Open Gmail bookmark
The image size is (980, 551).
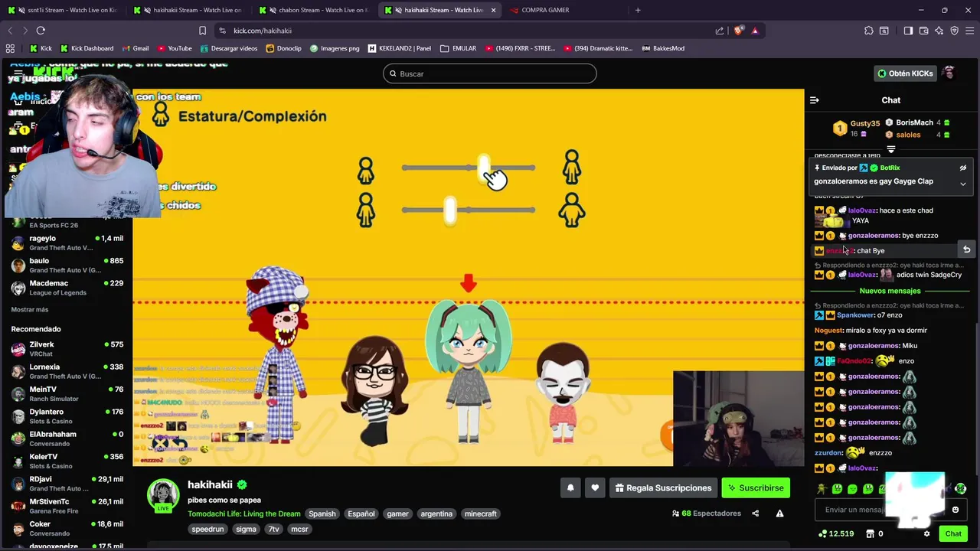coord(136,48)
